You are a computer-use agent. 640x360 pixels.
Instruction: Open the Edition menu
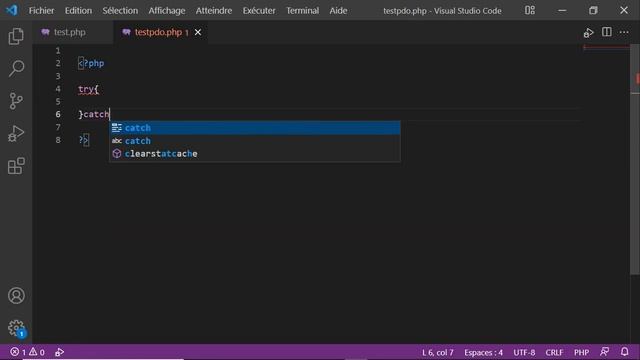tap(78, 11)
